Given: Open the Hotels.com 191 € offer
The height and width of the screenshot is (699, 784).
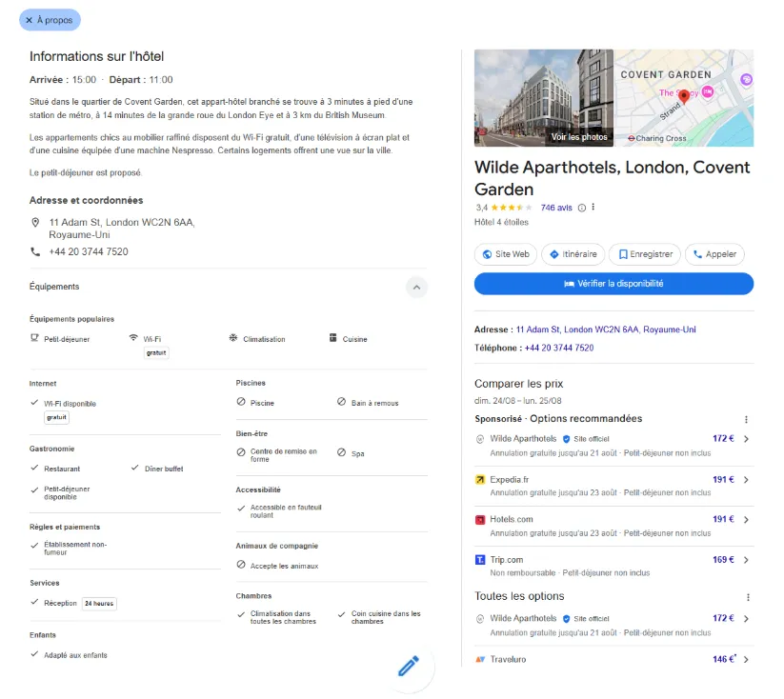Looking at the screenshot, I should [613, 526].
